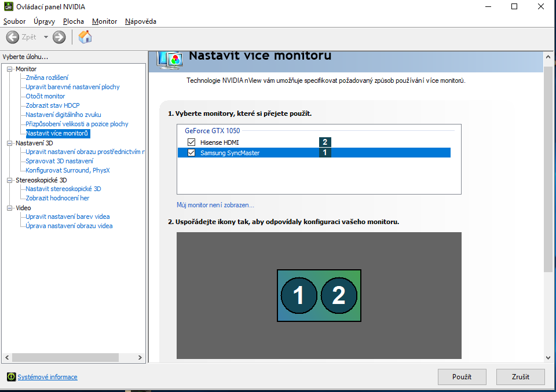Maximize the NVIDIA Control Panel window
Viewport: 556px width, 392px height.
coord(514,6)
